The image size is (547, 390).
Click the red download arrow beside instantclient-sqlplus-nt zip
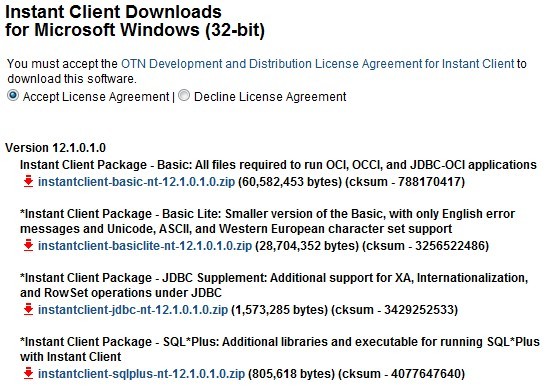(28, 373)
